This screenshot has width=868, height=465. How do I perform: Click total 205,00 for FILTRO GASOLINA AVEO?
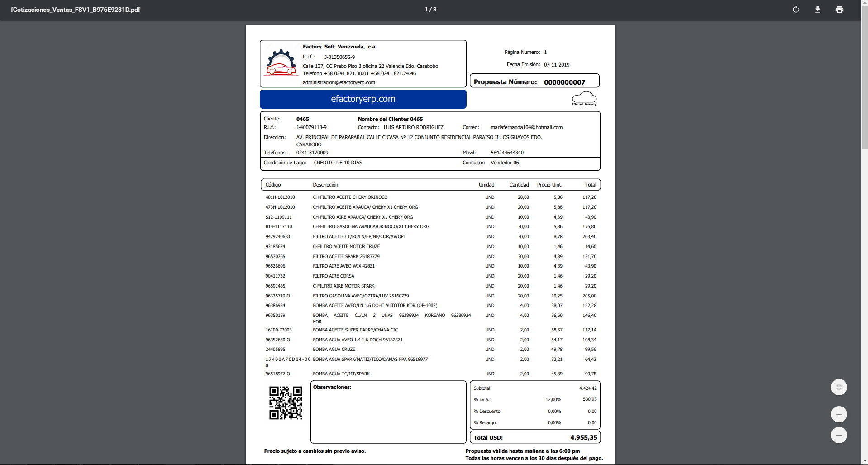589,296
